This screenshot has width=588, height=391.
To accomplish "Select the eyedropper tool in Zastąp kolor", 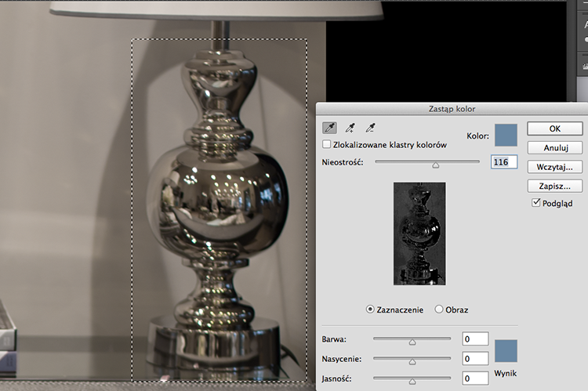I will [329, 129].
